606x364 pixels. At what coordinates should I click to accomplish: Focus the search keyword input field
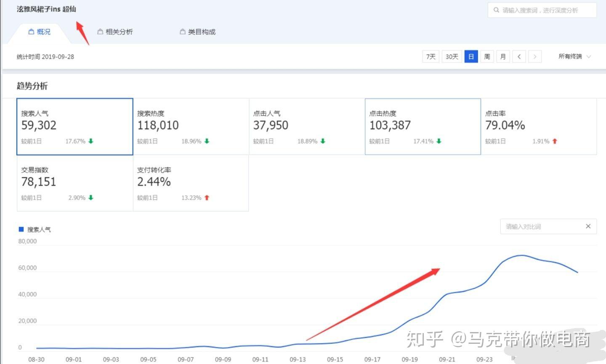click(542, 10)
